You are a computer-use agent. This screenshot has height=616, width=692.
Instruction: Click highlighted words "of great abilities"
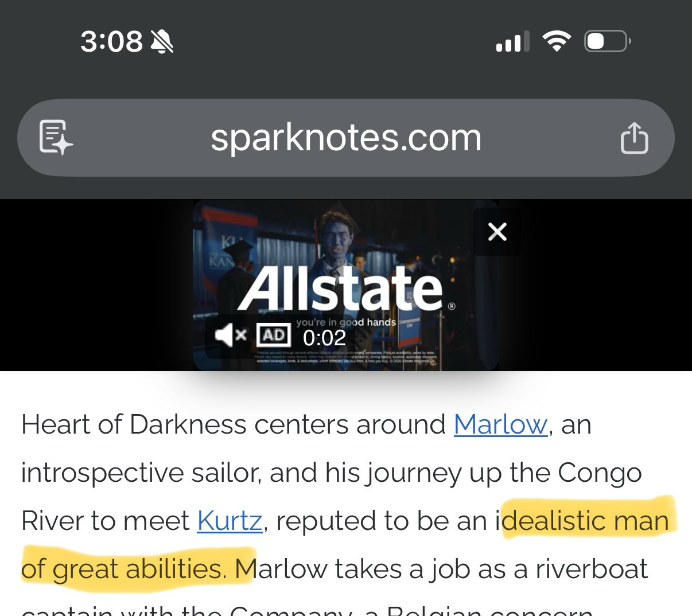pyautogui.click(x=123, y=569)
